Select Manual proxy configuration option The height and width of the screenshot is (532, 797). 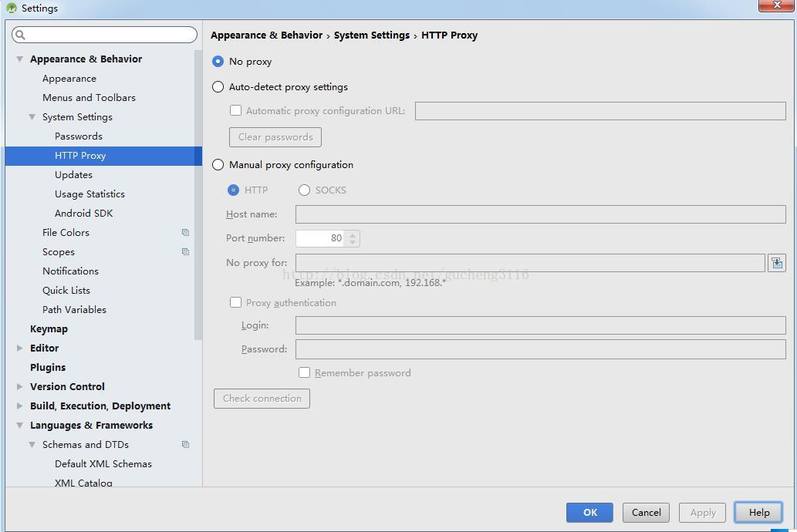tap(218, 165)
